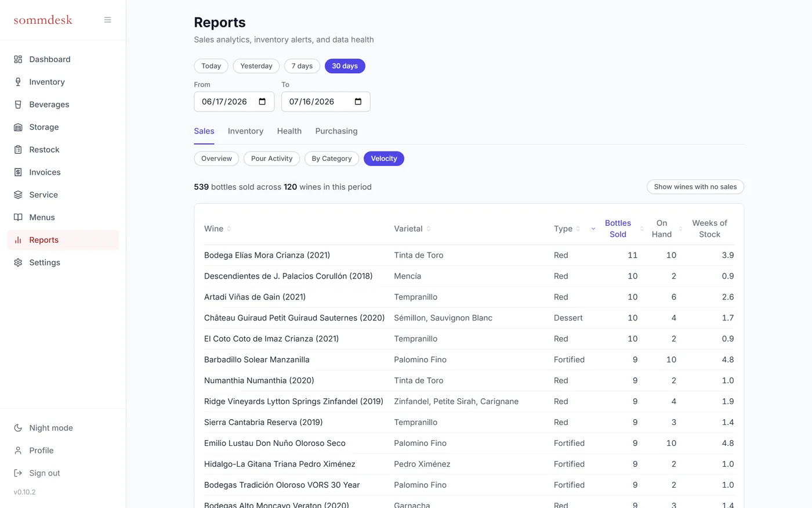The image size is (812, 508).
Task: Open the Inventory reports tab
Action: pos(245,131)
